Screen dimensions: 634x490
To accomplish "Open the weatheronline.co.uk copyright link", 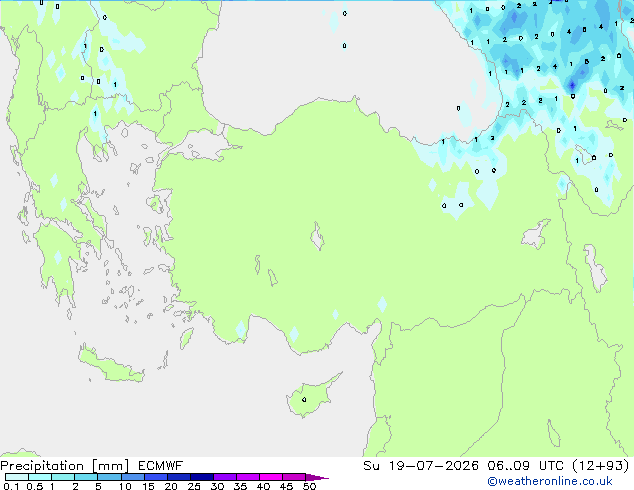I will coord(550,481).
